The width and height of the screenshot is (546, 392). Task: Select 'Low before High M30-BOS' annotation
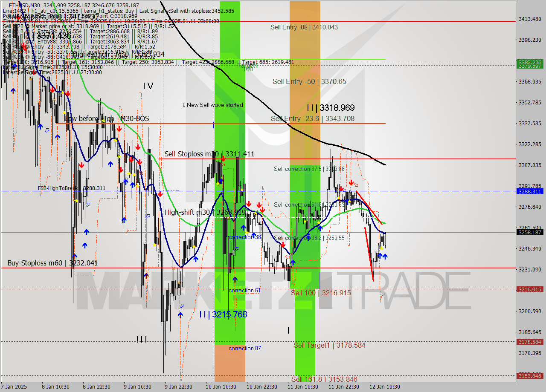tap(107, 118)
